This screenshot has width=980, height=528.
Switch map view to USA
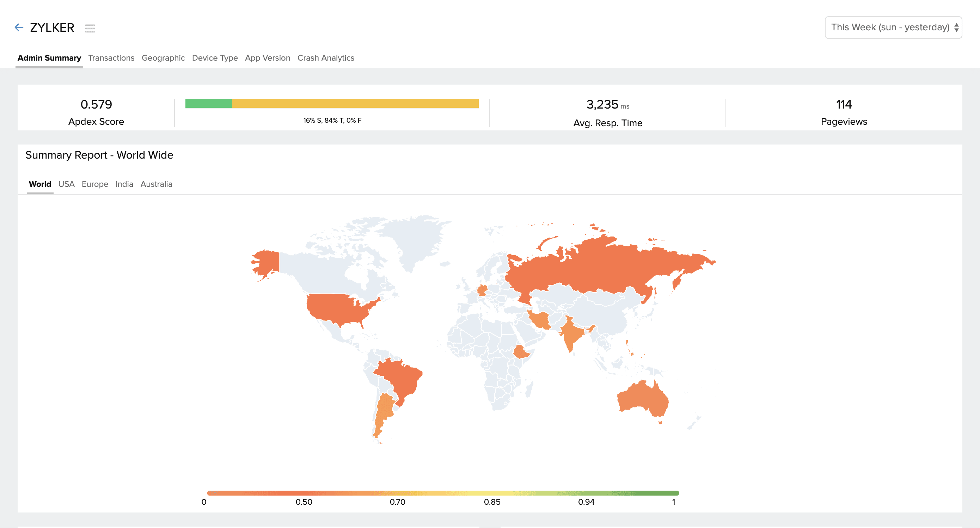[66, 184]
